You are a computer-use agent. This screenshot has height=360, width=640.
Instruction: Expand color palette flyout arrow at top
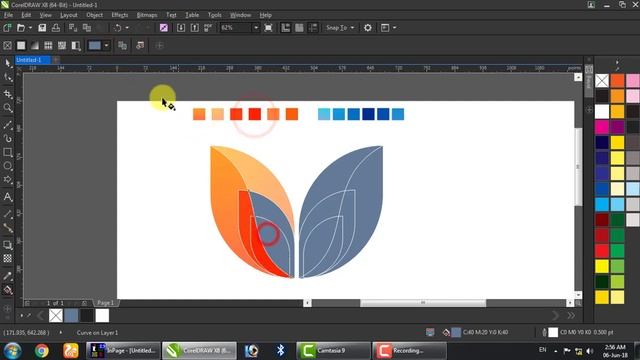pos(617,62)
